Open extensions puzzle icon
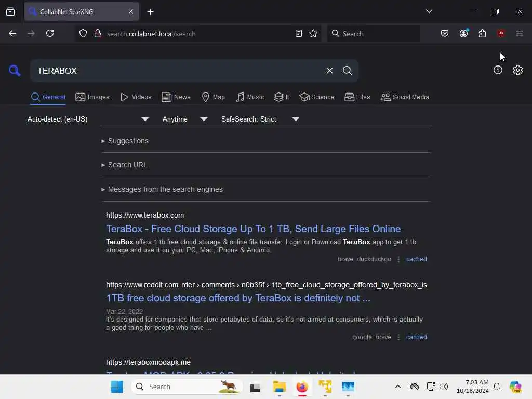 click(x=482, y=34)
